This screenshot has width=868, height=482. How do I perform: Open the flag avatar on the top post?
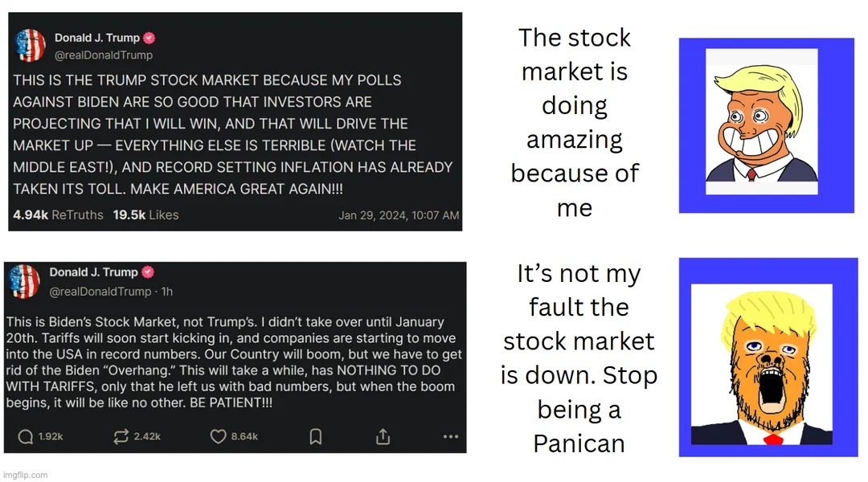31,45
